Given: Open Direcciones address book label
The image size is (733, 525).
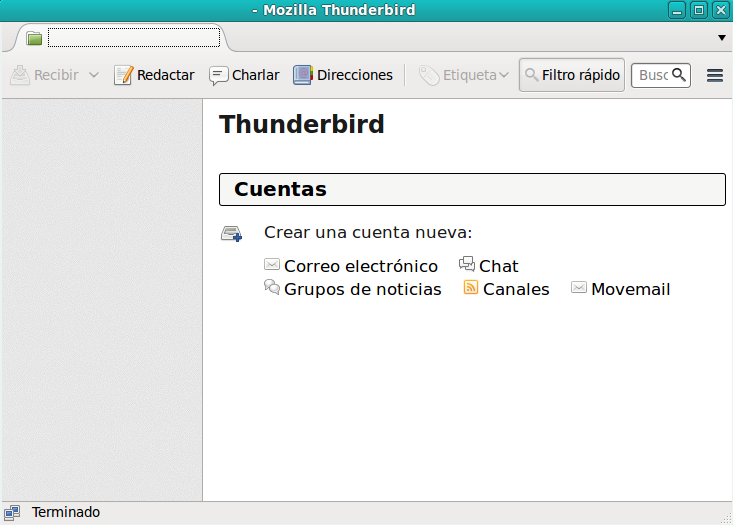Looking at the screenshot, I should pyautogui.click(x=355, y=75).
